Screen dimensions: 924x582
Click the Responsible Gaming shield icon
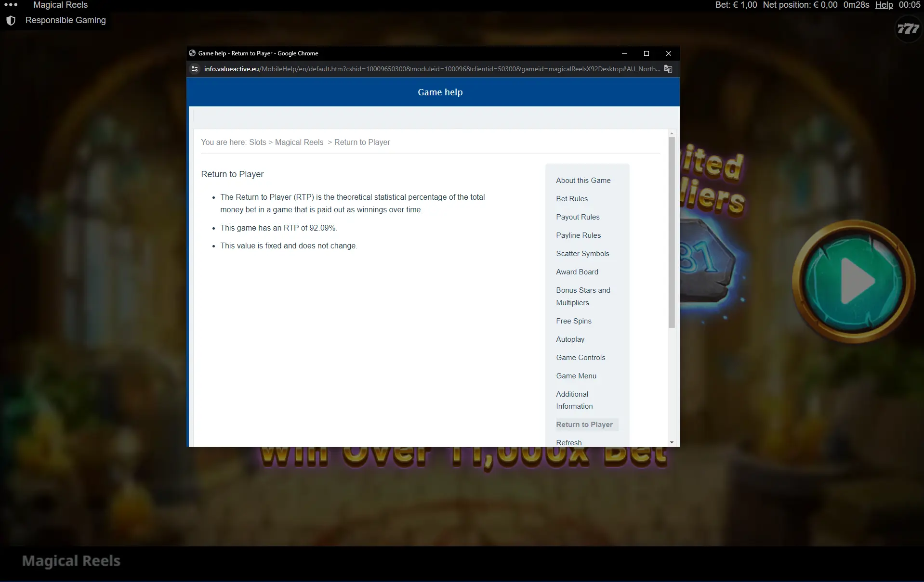[x=11, y=20]
